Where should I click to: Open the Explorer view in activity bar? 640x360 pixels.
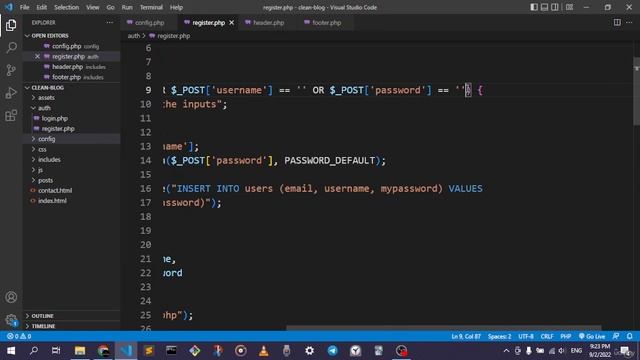[x=11, y=25]
